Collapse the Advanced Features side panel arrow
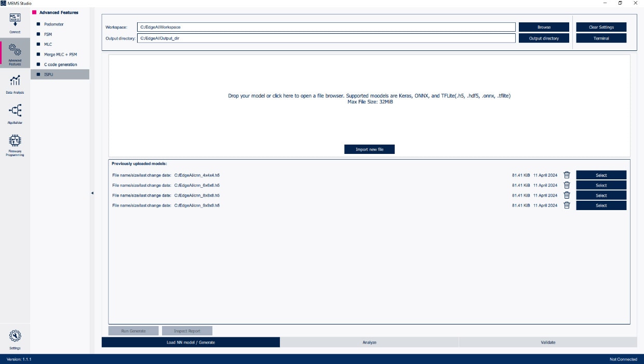Screen dimensions: 644x364 92,193
